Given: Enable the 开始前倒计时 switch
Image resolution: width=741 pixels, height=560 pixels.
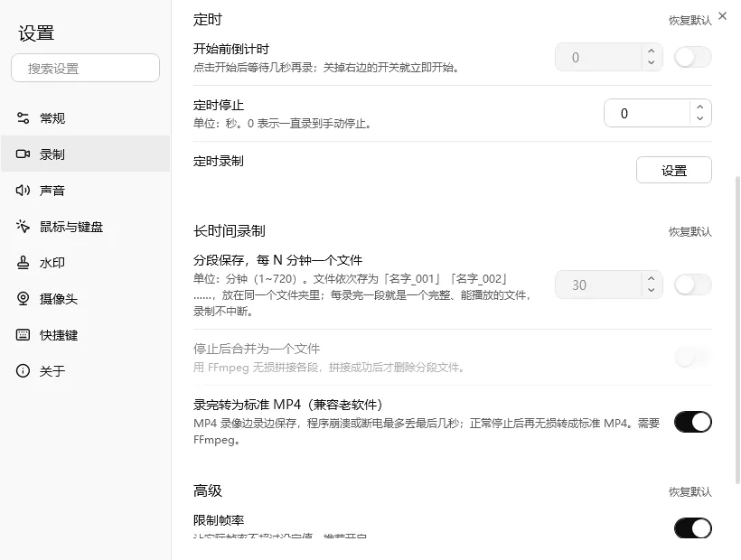Looking at the screenshot, I should click(x=693, y=57).
